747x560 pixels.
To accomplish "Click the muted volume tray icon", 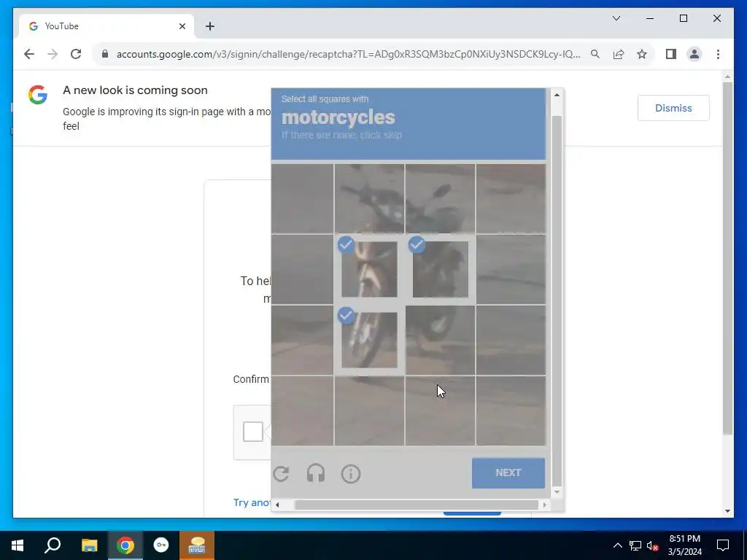I will [x=653, y=545].
